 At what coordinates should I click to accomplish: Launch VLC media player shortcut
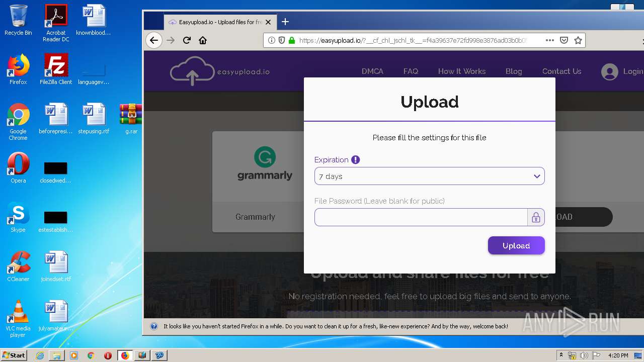[x=18, y=319]
